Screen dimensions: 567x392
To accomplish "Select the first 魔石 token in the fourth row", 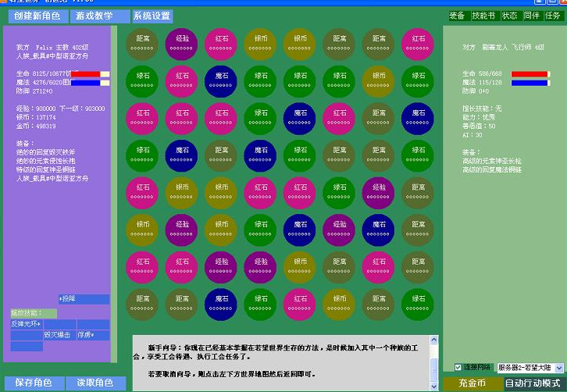I will coord(181,156).
